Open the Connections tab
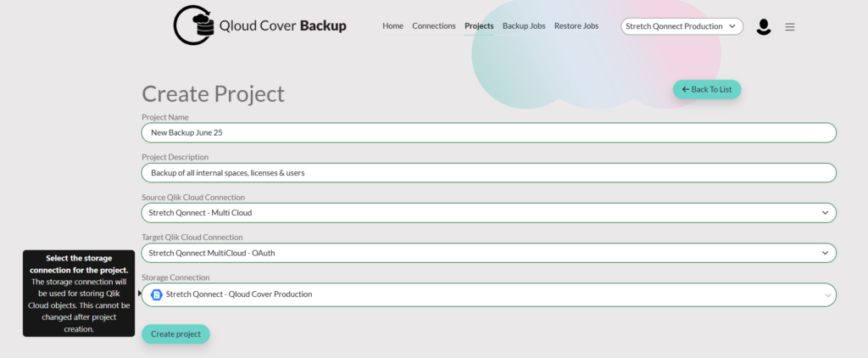Viewport: 868px width, 358px height. (x=434, y=26)
